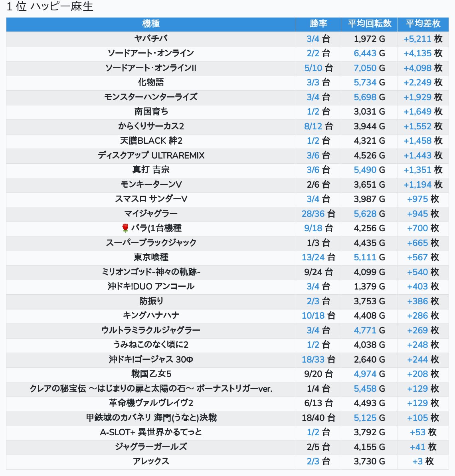Click the からくりサーカス2 machine name
455x476 pixels.
tap(151, 126)
